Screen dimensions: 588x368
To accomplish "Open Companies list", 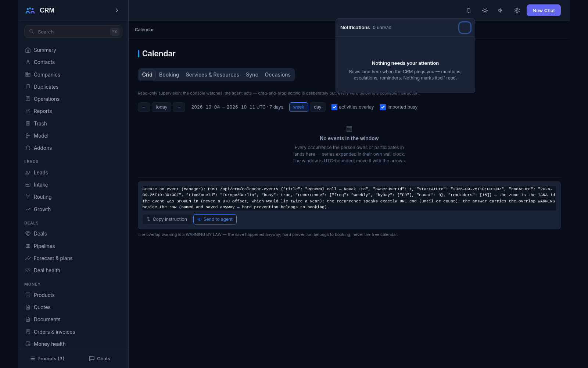I will click(73, 75).
